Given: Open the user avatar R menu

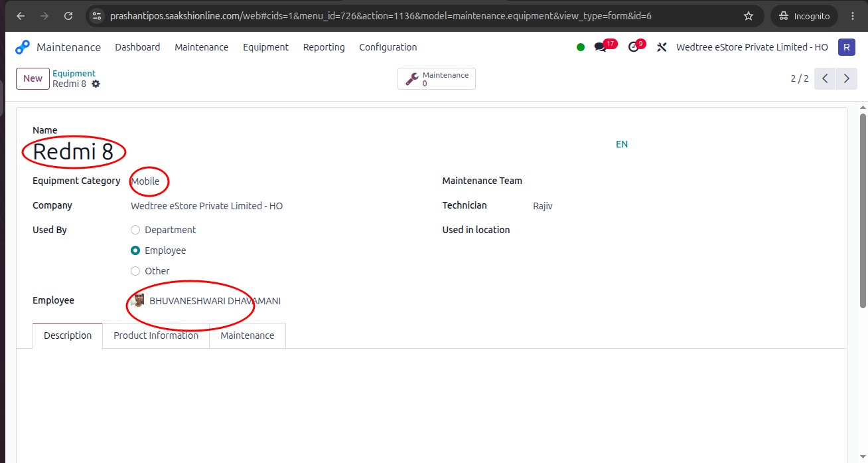Looking at the screenshot, I should click(846, 47).
